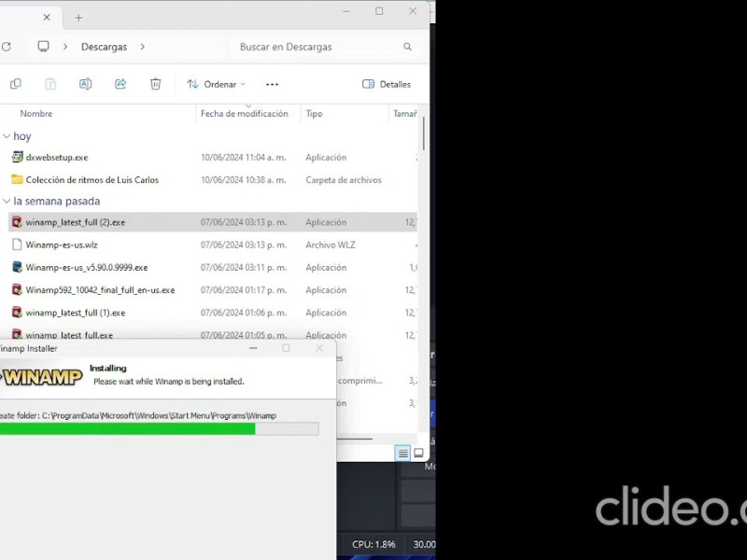747x560 pixels.
Task: Switch to large thumbnails view icon
Action: 418,453
